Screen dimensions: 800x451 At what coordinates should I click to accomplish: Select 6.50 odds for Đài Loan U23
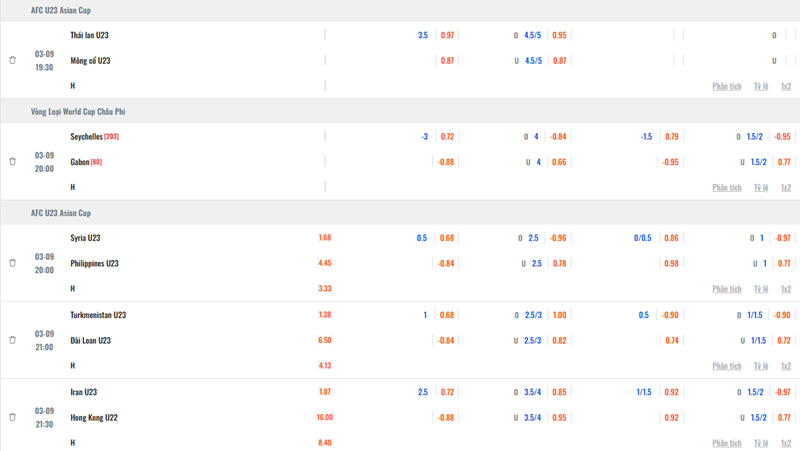point(325,340)
